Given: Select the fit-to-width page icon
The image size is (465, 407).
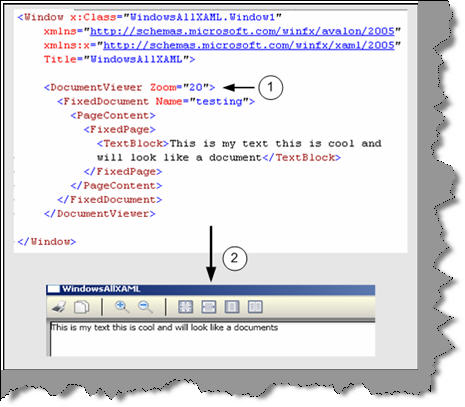Looking at the screenshot, I should (209, 307).
